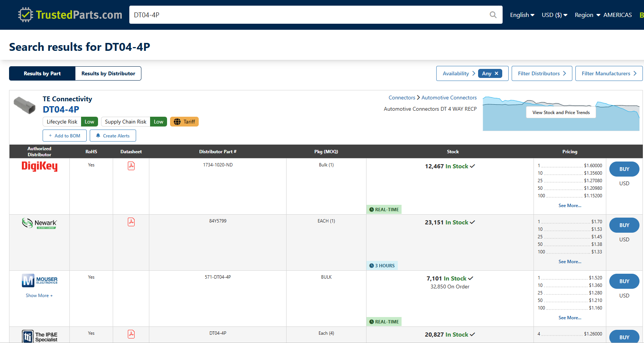
Task: Click the Distributor Part # column header
Action: [218, 151]
